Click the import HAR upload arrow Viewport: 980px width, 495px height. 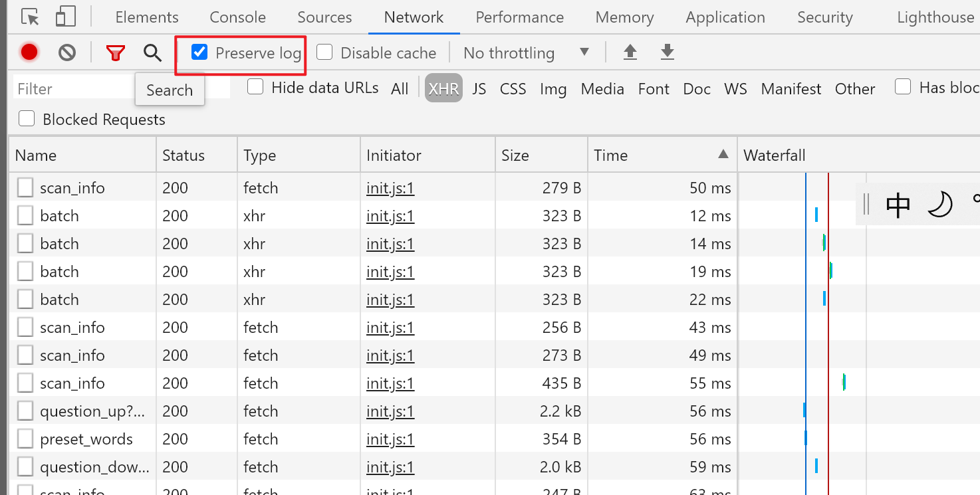pos(630,52)
